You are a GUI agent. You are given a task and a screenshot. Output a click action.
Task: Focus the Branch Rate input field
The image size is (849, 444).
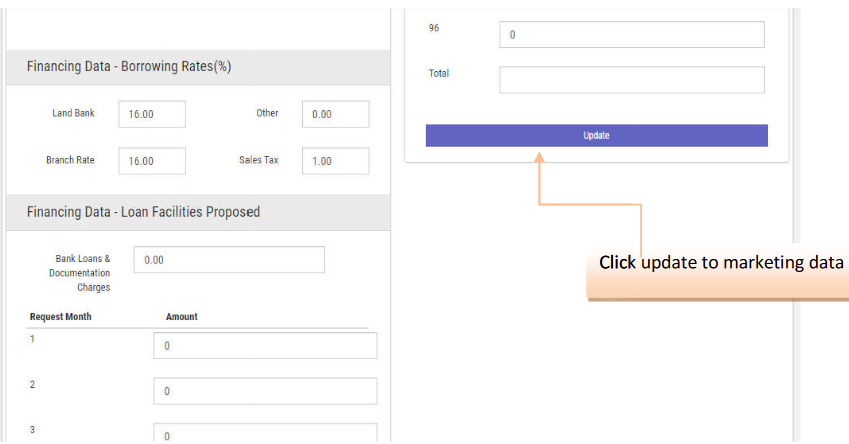151,161
